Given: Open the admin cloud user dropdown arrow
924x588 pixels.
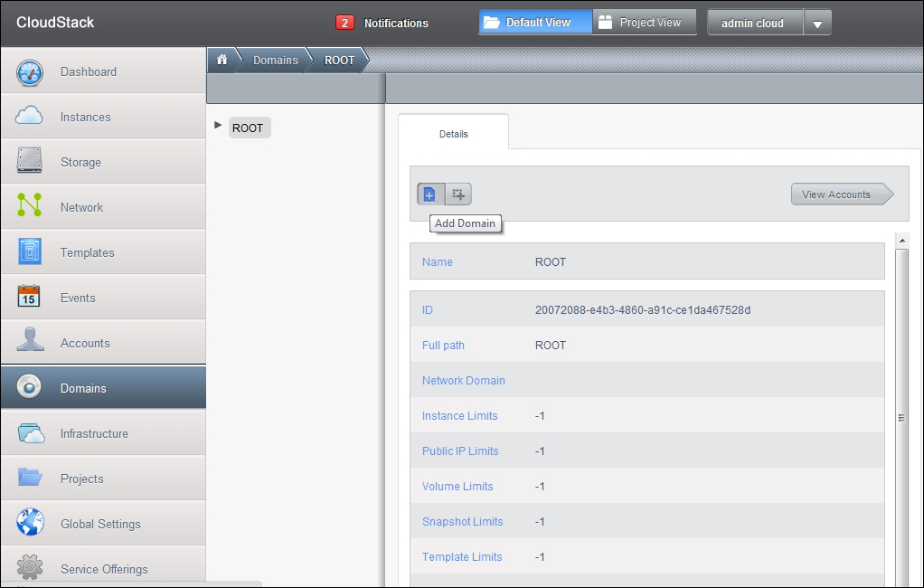Looking at the screenshot, I should click(817, 24).
